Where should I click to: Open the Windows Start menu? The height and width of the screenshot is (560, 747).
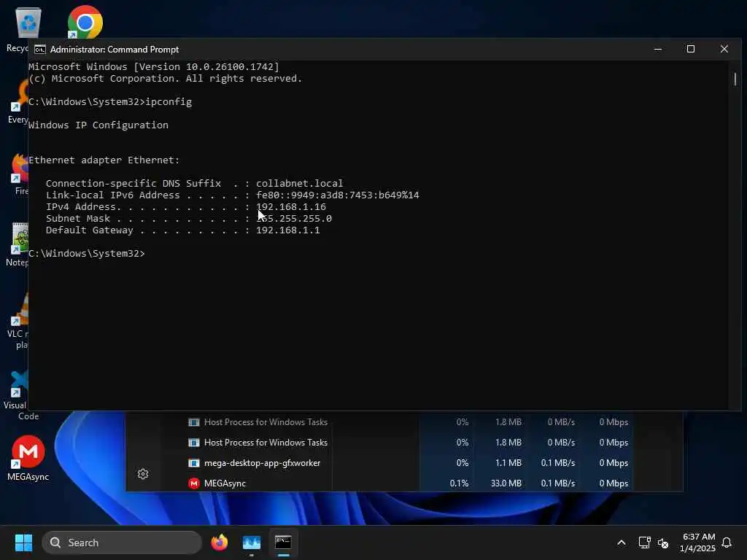23,542
